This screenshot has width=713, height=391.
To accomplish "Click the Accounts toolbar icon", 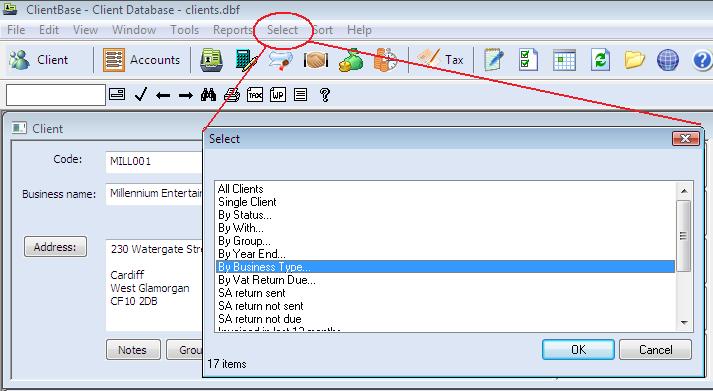I will click(141, 60).
